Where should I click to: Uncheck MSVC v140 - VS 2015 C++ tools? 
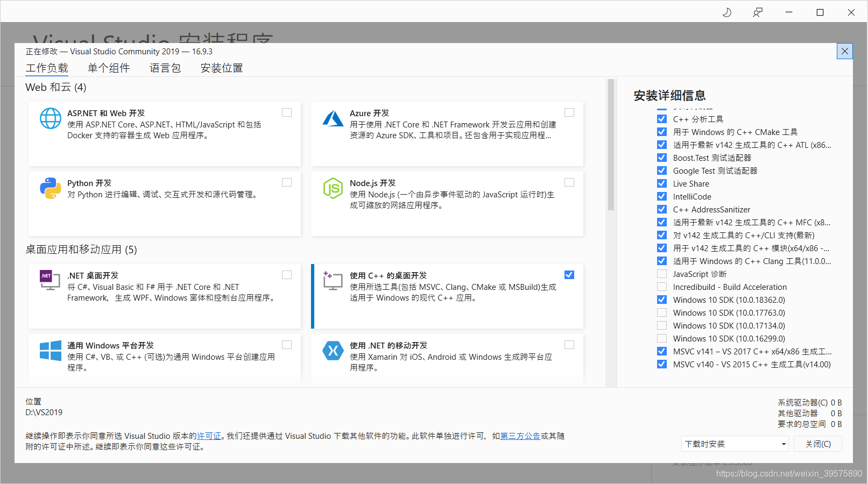click(x=662, y=364)
